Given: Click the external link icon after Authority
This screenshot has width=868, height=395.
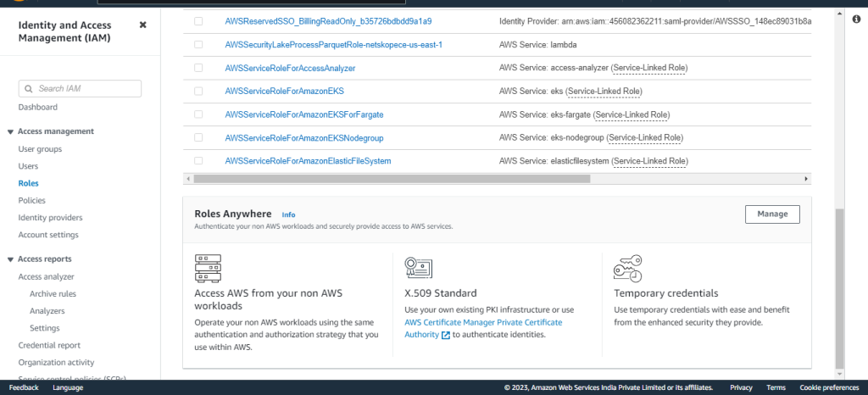Looking at the screenshot, I should 446,335.
